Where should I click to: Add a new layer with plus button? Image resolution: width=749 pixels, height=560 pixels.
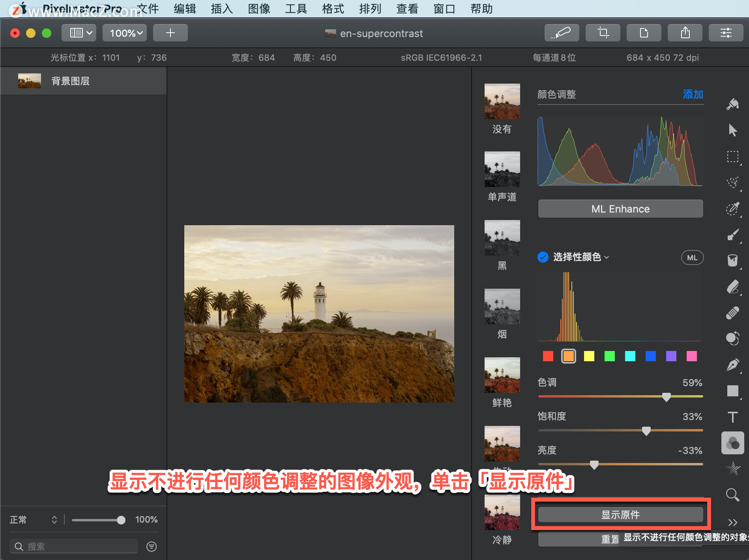click(x=170, y=33)
